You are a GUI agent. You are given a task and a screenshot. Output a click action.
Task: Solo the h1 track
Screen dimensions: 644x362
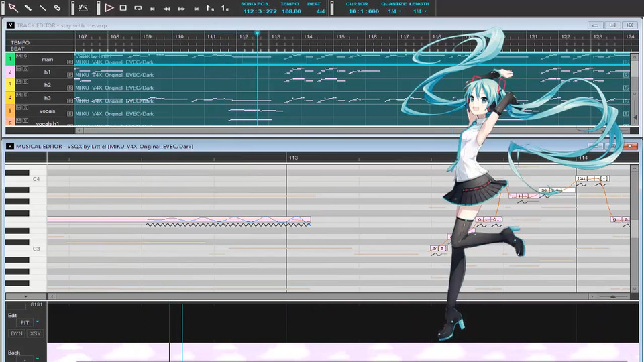pyautogui.click(x=25, y=68)
